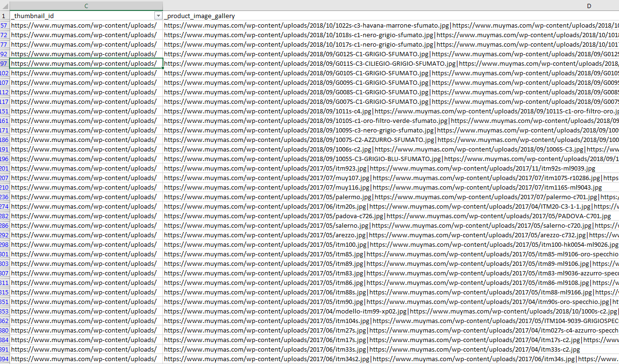Select gallery cell starting with itm83.jpg
This screenshot has height=364, width=619.
[x=391, y=273]
